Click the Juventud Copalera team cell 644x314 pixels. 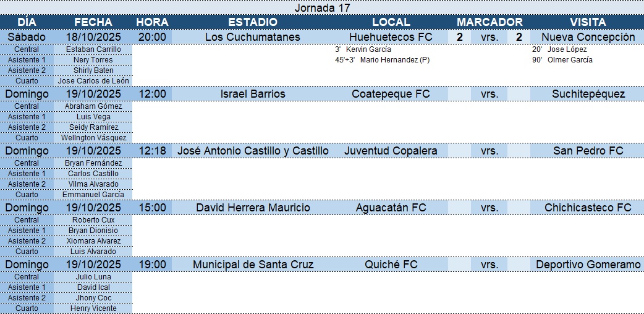click(391, 151)
